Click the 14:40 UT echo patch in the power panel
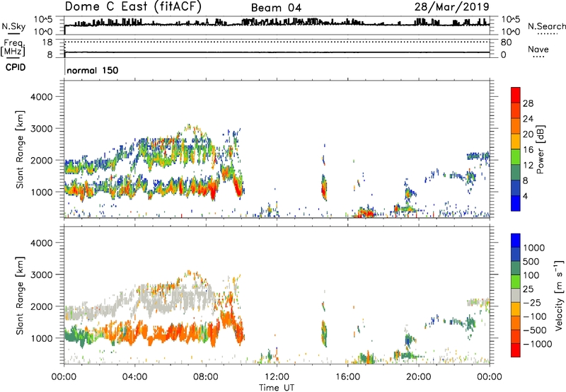Viewport: 566px width, 392px height. point(324,188)
